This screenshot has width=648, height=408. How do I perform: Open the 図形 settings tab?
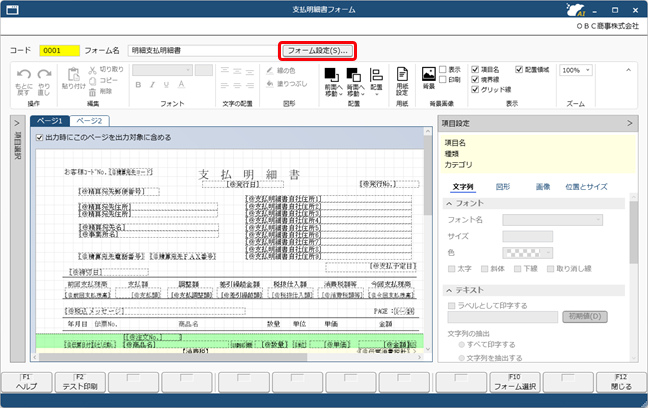click(x=503, y=187)
